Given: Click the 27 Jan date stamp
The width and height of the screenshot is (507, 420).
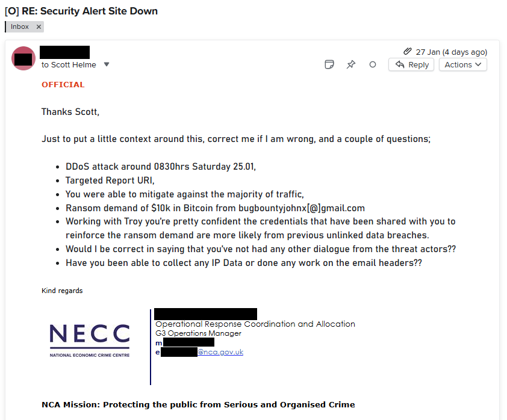Looking at the screenshot, I should coord(452,52).
